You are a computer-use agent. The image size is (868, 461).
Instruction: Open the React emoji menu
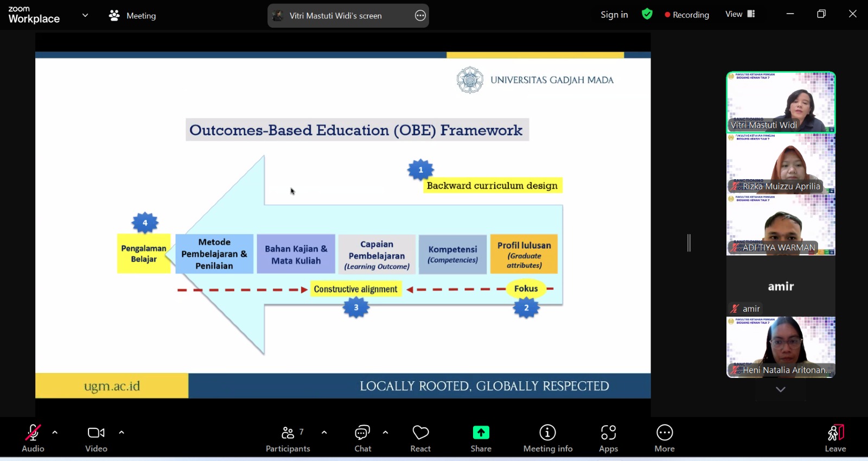click(x=420, y=438)
